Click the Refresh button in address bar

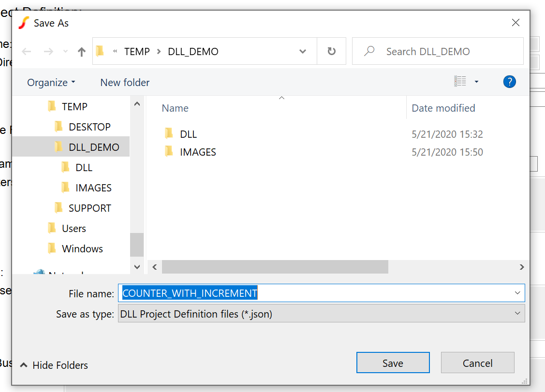(331, 52)
